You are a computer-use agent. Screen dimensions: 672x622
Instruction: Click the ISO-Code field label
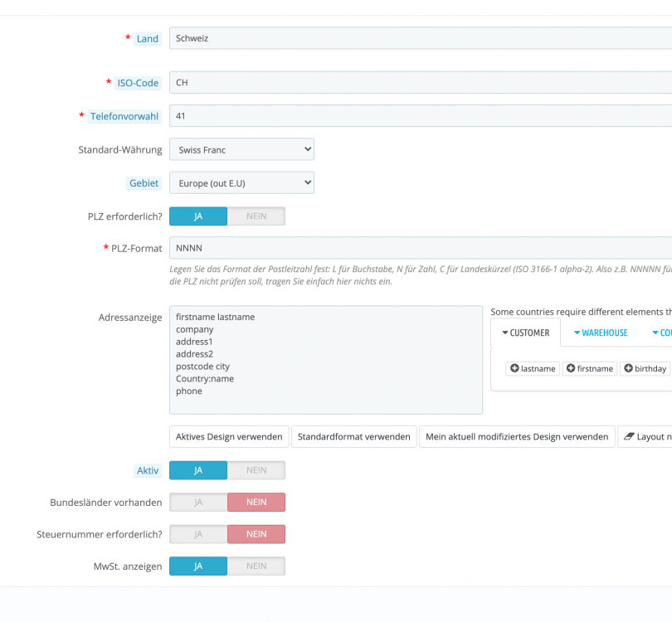click(138, 83)
